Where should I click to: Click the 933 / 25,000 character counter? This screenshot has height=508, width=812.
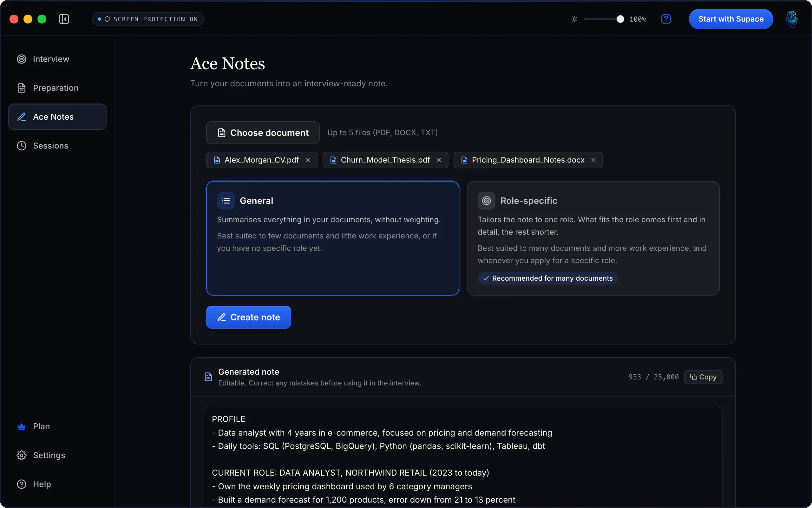tap(653, 377)
